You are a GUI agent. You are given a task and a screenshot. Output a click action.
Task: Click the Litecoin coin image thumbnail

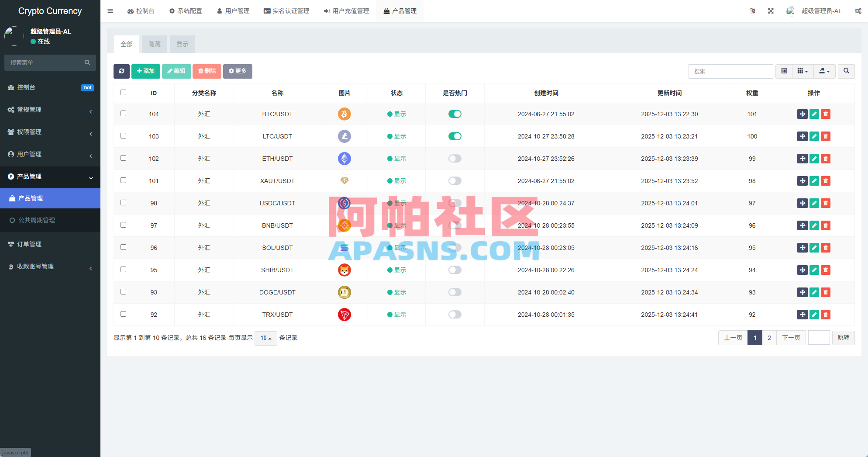pos(344,136)
